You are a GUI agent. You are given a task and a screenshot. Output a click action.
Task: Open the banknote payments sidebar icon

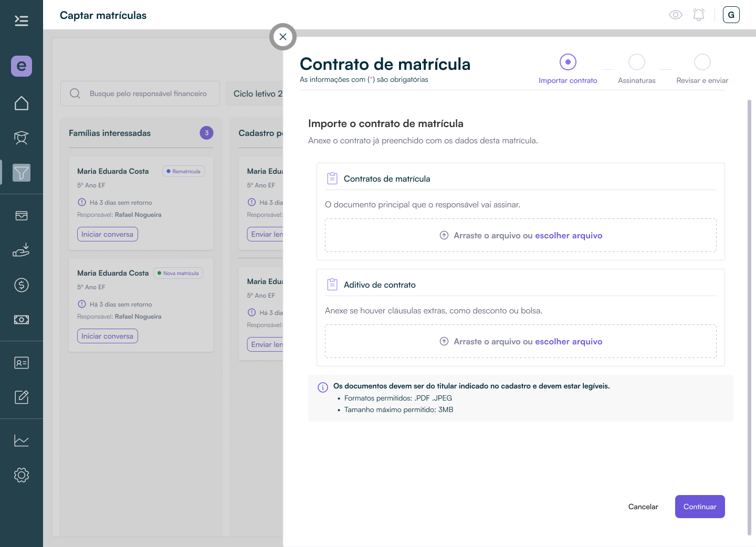(22, 320)
